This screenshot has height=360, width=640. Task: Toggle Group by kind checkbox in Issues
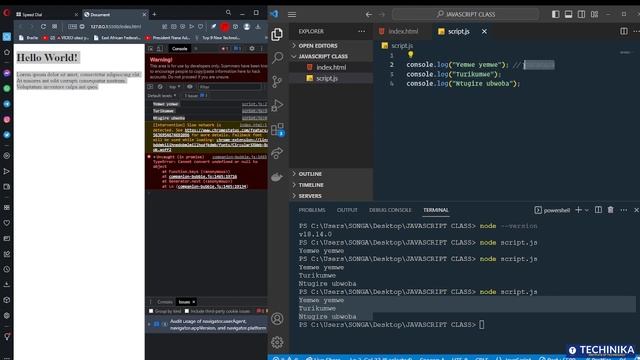[x=151, y=311]
